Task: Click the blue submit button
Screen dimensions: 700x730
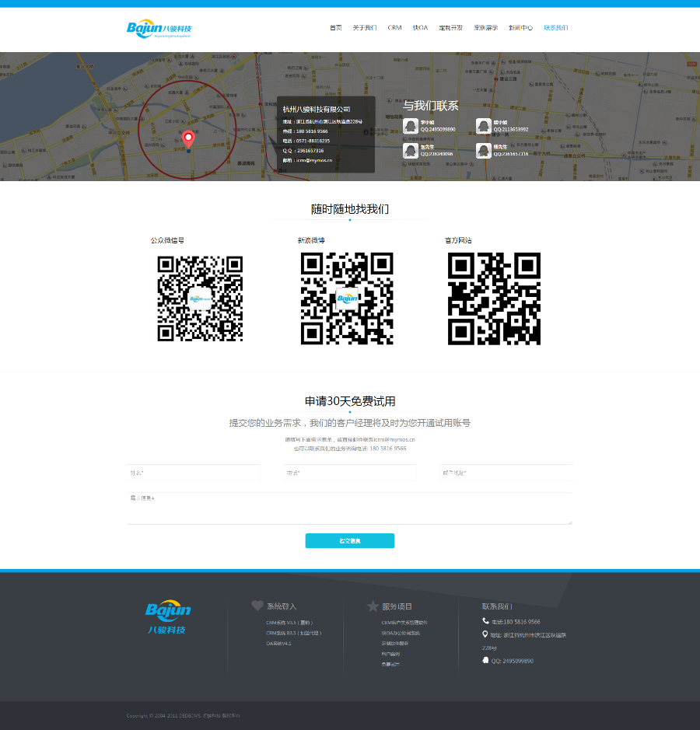Action: [350, 540]
